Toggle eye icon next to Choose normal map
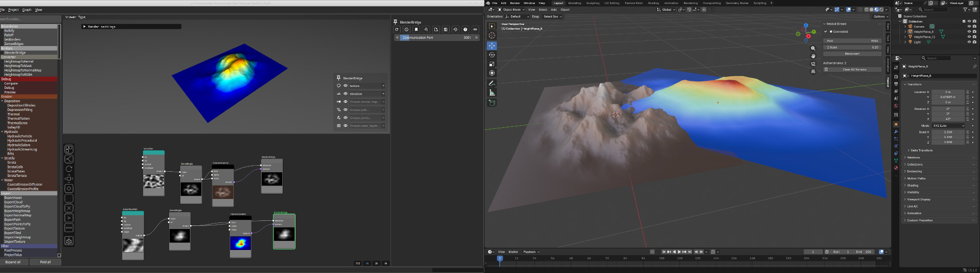This screenshot has width=980, height=273. pyautogui.click(x=346, y=102)
